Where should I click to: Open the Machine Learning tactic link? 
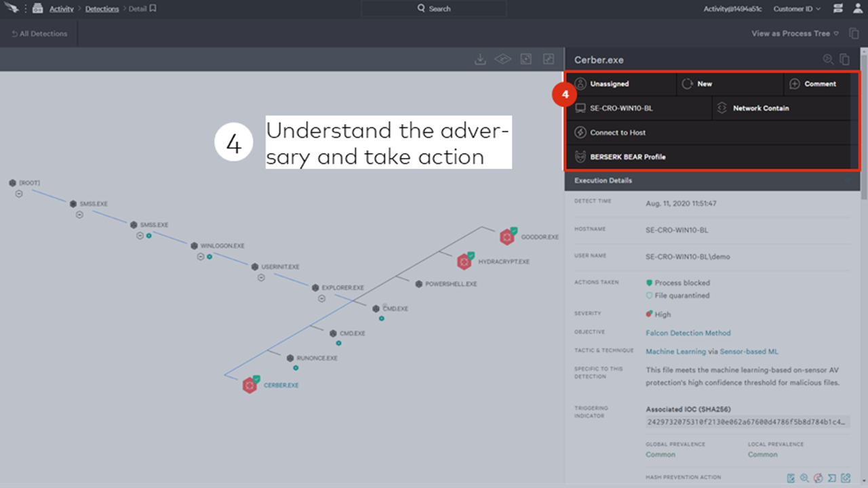click(x=675, y=352)
